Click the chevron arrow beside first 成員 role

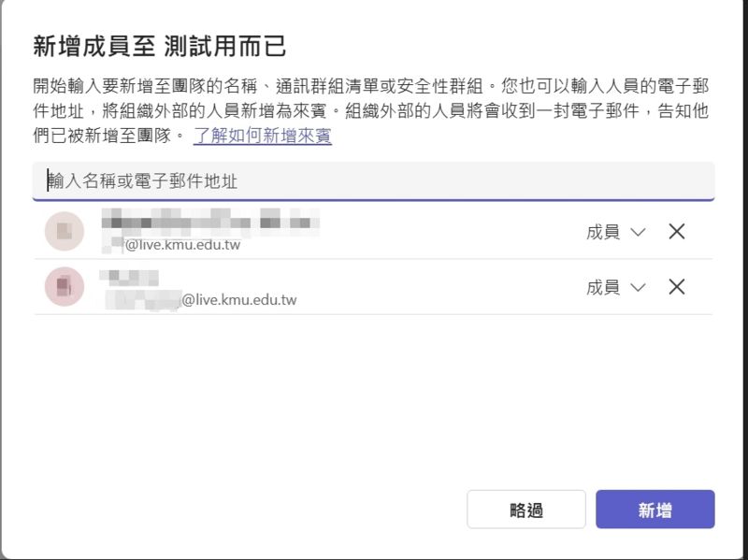(x=639, y=233)
